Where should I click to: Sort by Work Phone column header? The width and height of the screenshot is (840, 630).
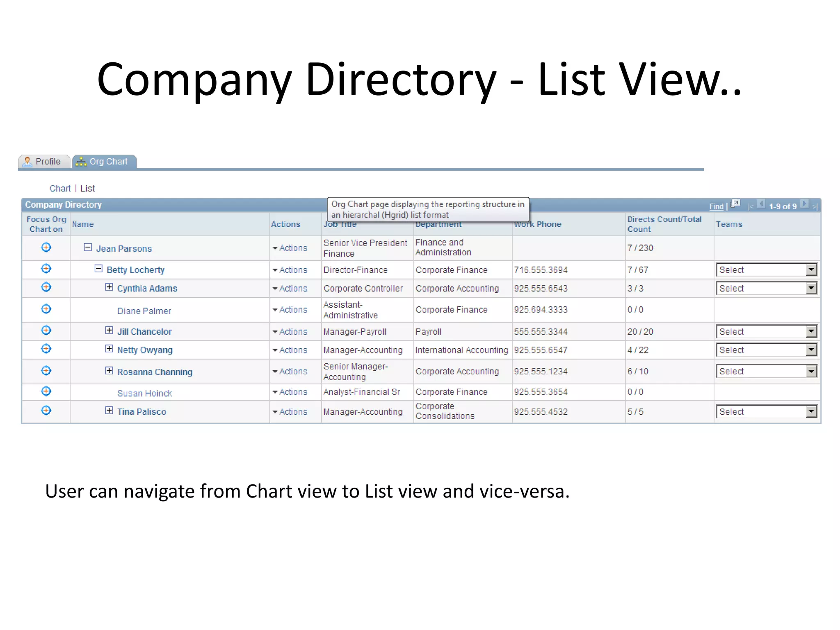coord(538,224)
